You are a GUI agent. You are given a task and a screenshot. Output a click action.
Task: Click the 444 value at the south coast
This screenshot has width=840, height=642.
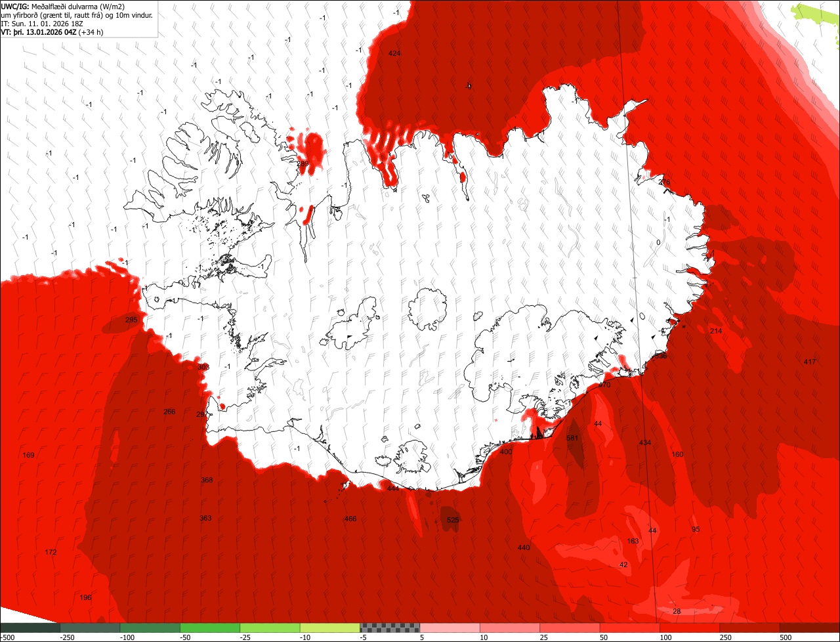click(392, 488)
